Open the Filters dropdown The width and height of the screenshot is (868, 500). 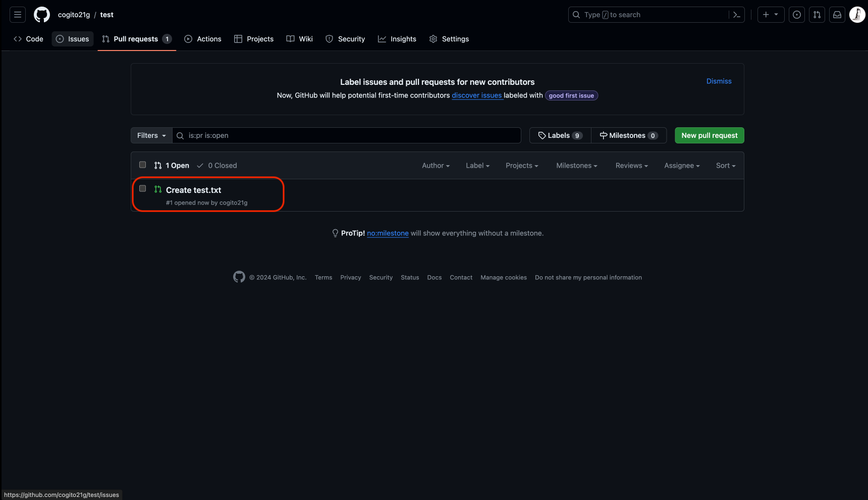[x=151, y=135]
